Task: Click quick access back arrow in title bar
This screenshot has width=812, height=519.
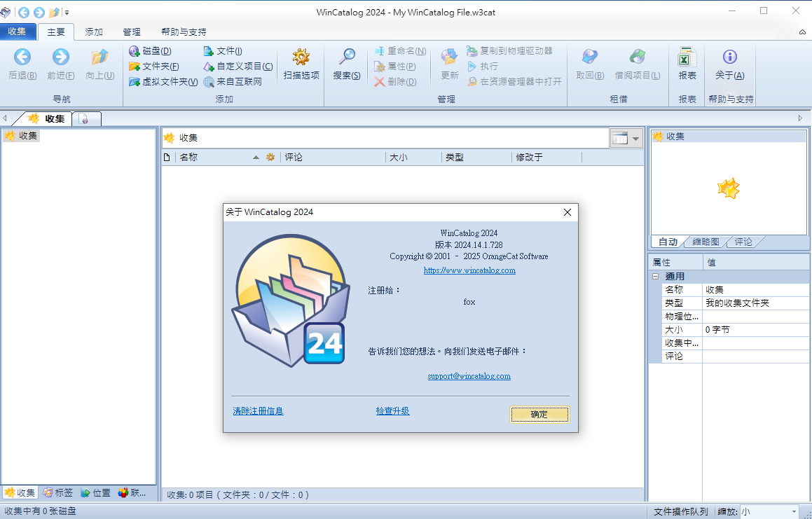Action: (23, 13)
